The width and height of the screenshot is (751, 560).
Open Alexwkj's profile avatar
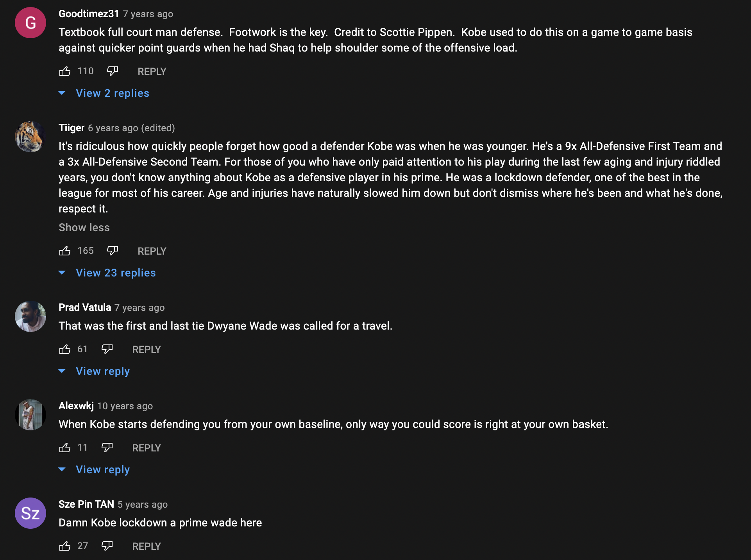30,415
